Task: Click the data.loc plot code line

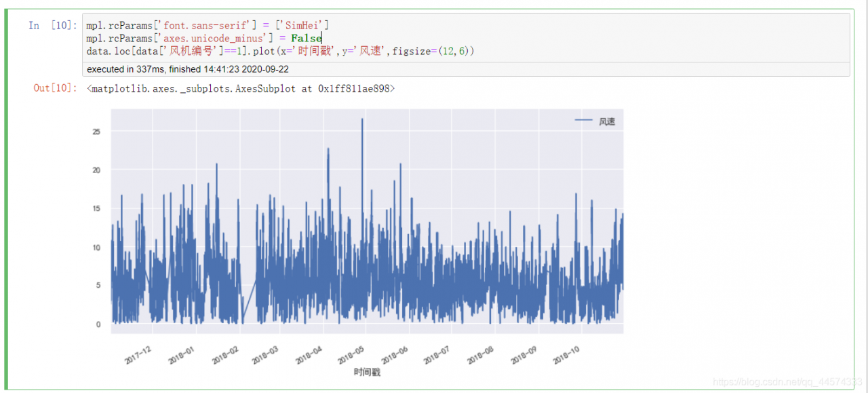Action: [x=280, y=51]
